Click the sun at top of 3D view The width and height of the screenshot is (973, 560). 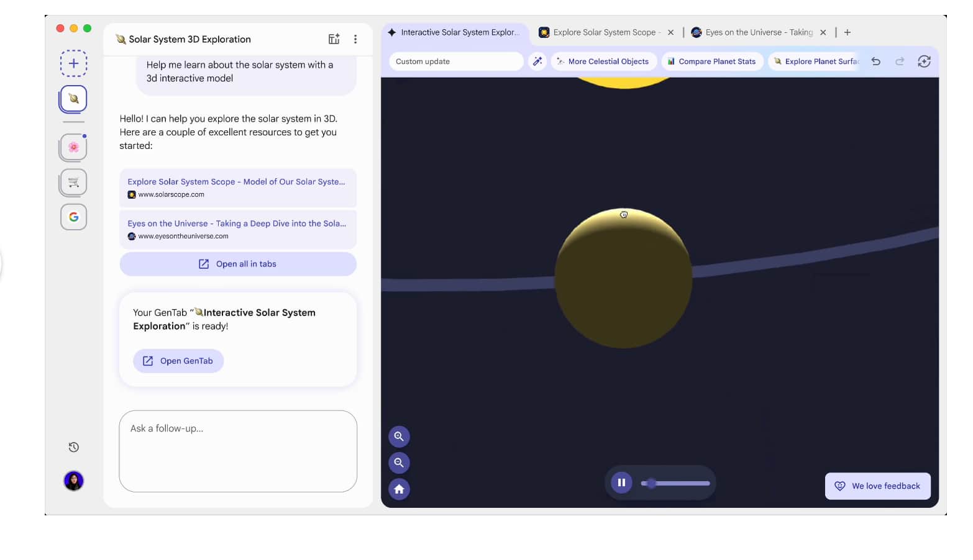[x=624, y=83]
